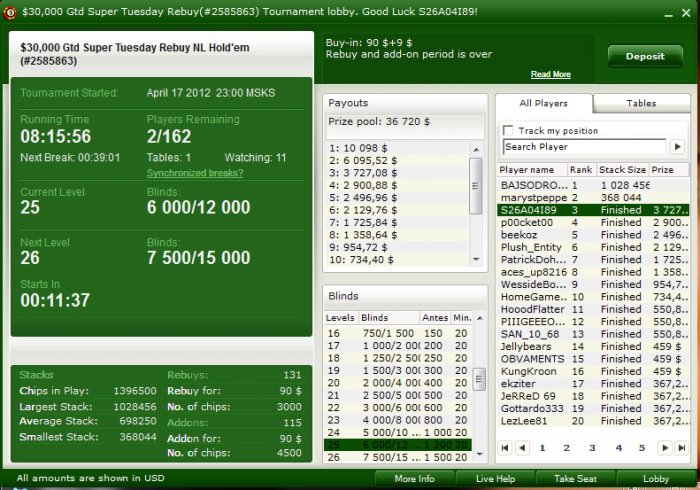Click the search player go arrow button
Viewport: 700px width, 490px height.
(677, 146)
